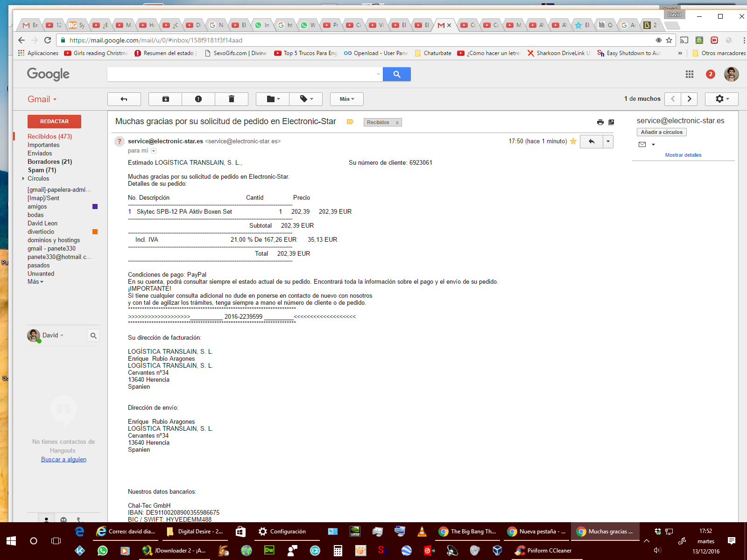Click the Gmail search input field
This screenshot has height=560, width=747.
(242, 74)
